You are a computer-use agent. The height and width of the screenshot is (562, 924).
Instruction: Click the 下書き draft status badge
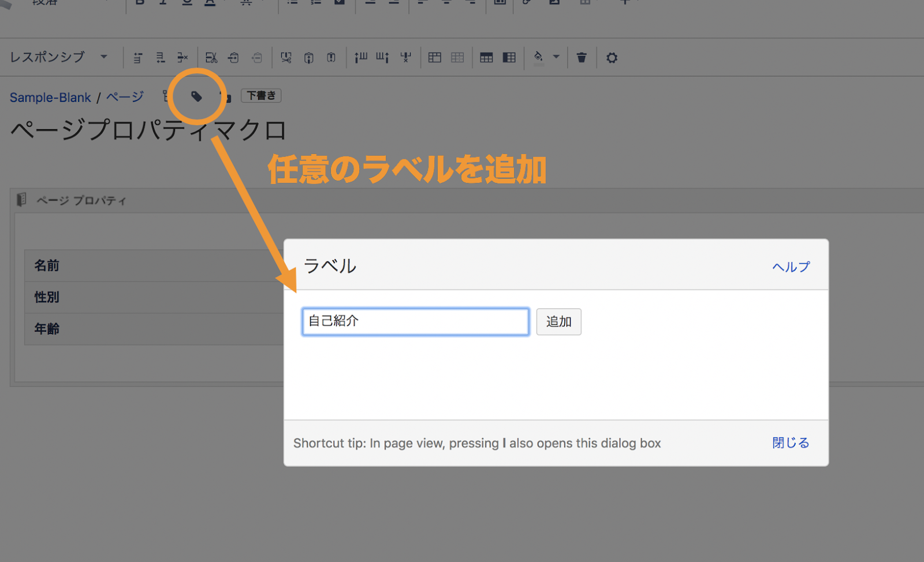[x=261, y=96]
